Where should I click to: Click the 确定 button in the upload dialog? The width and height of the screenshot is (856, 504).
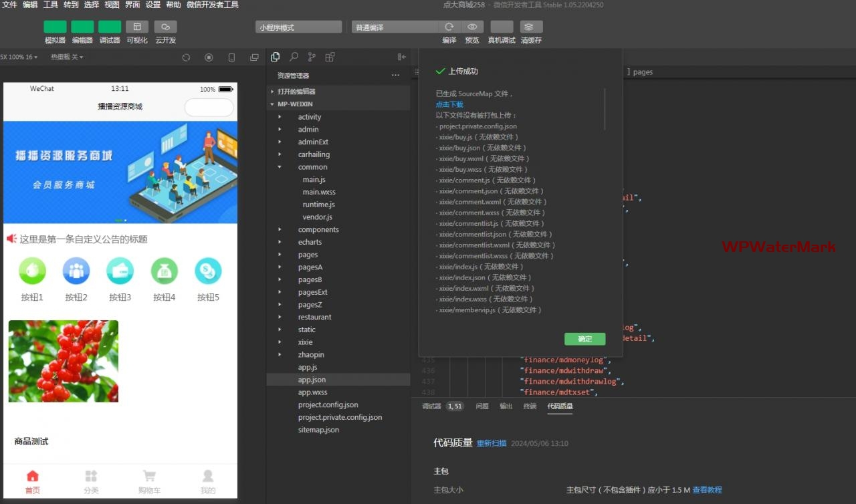point(584,339)
